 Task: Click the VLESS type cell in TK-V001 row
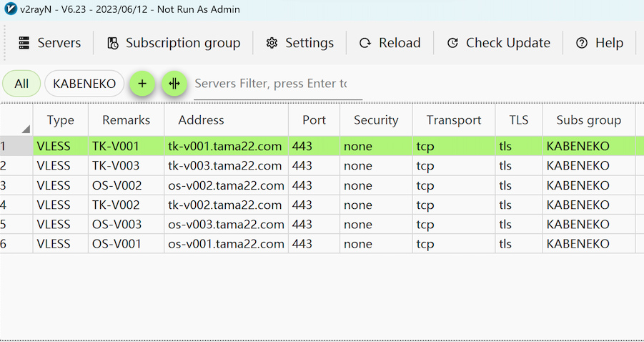tap(60, 147)
